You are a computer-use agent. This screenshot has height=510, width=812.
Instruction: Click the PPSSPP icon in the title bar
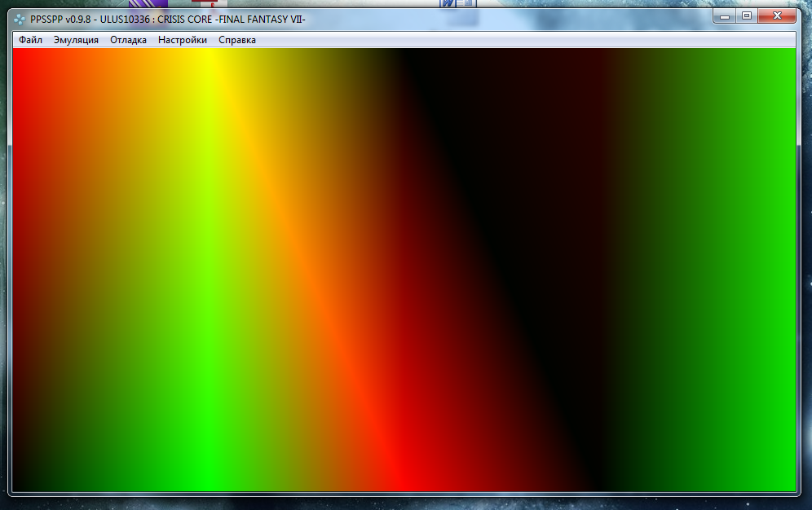tap(20, 19)
